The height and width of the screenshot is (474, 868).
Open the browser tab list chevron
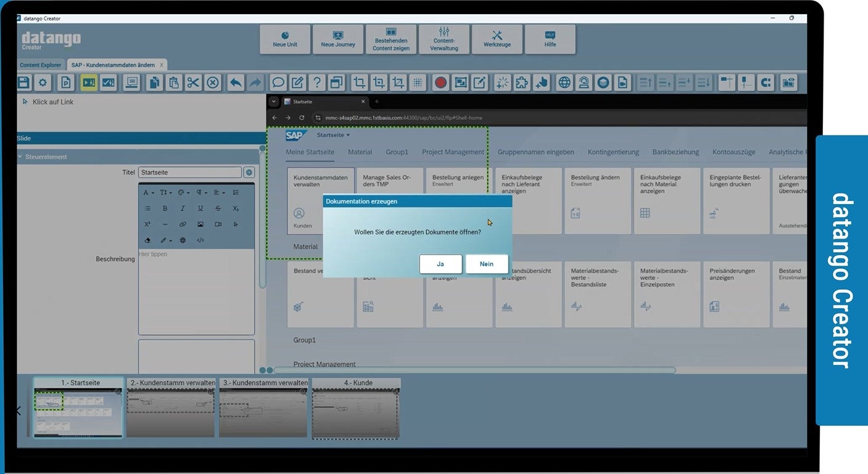[273, 102]
